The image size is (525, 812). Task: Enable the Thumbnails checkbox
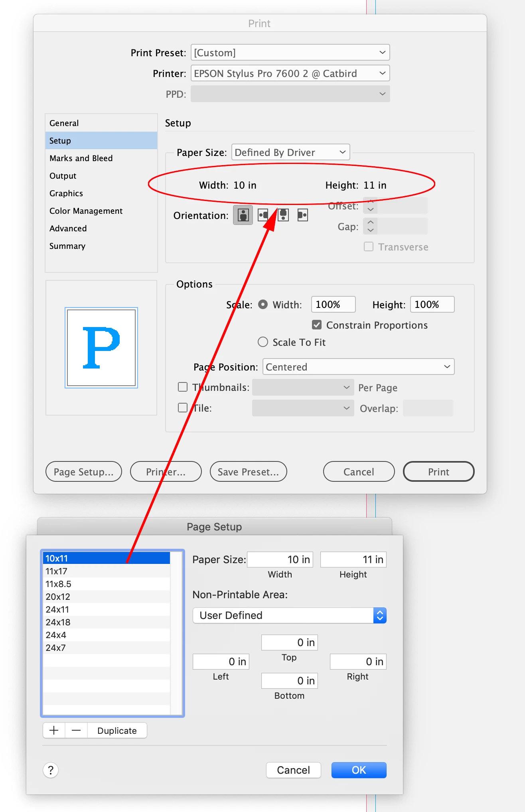coord(183,387)
